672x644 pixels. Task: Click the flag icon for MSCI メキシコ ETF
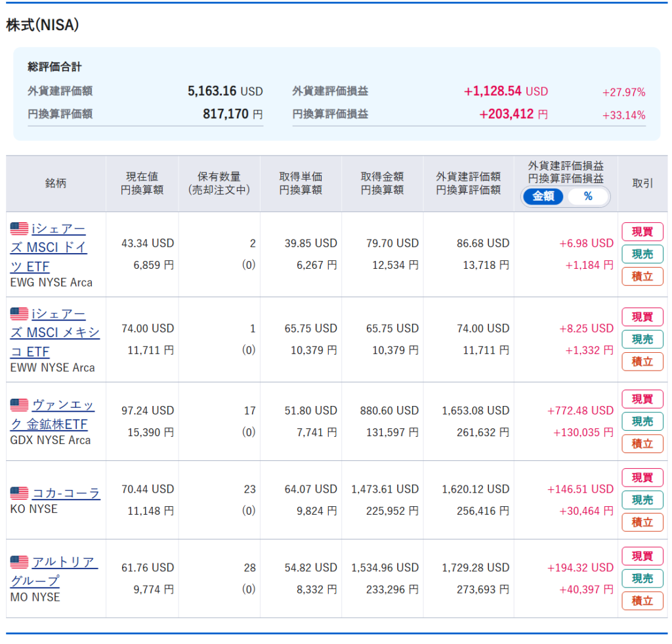[x=19, y=314]
